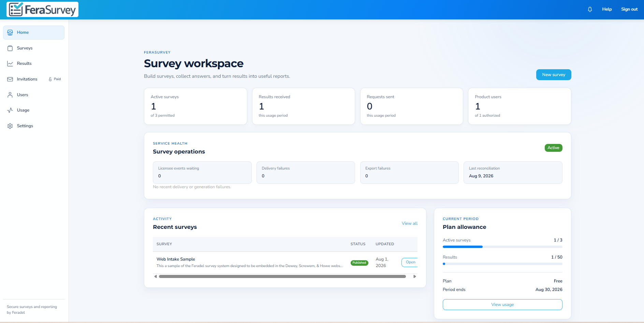Click View all recent surveys
This screenshot has height=323, width=644.
[x=409, y=223]
